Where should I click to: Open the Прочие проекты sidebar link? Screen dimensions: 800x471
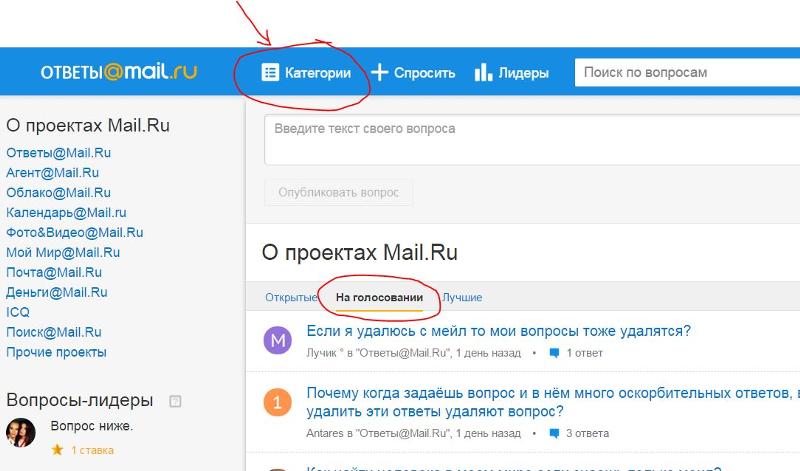(56, 352)
